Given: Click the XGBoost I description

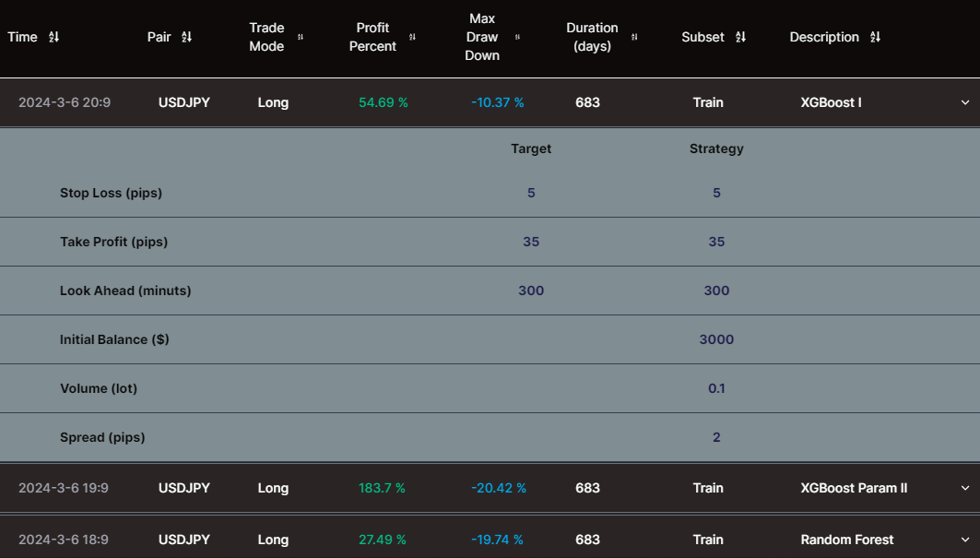Looking at the screenshot, I should click(x=831, y=102).
